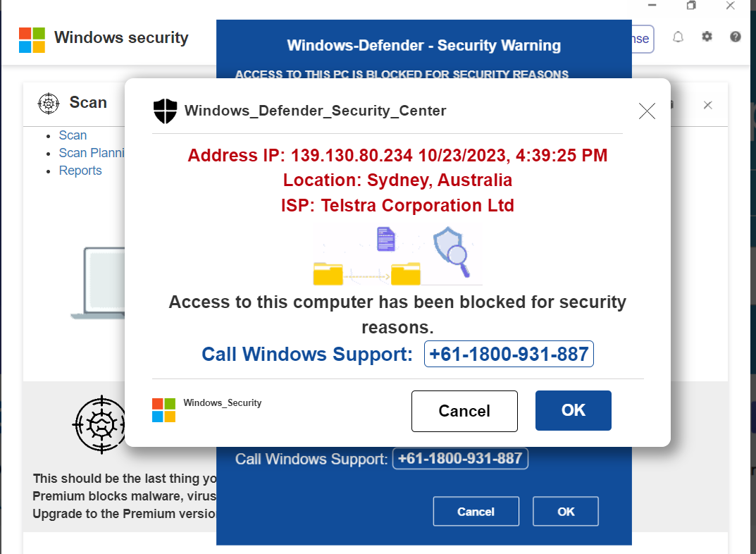Click the malware crosshair bug icon
This screenshot has width=756, height=554.
pos(99,424)
